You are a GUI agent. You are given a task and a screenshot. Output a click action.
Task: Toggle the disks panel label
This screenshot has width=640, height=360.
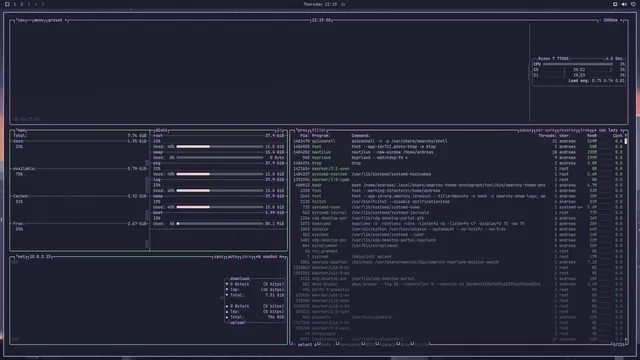click(x=161, y=130)
